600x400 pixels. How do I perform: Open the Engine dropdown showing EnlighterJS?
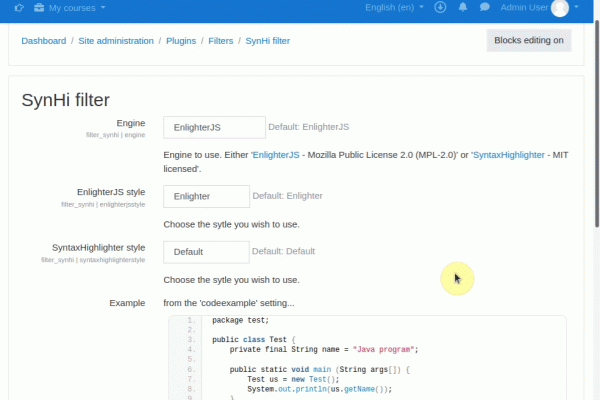tap(214, 127)
